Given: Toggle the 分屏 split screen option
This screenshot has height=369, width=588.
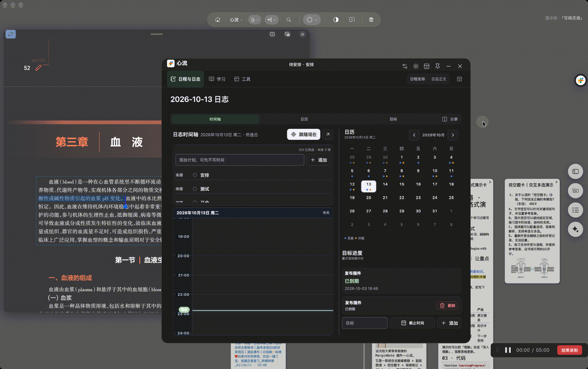Looking at the screenshot, I should pos(450,119).
